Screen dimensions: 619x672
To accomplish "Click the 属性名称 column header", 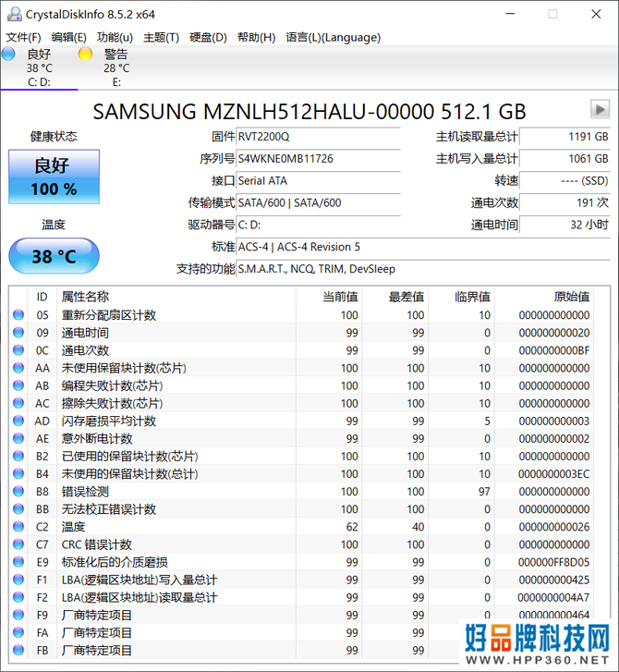I will pyautogui.click(x=176, y=297).
